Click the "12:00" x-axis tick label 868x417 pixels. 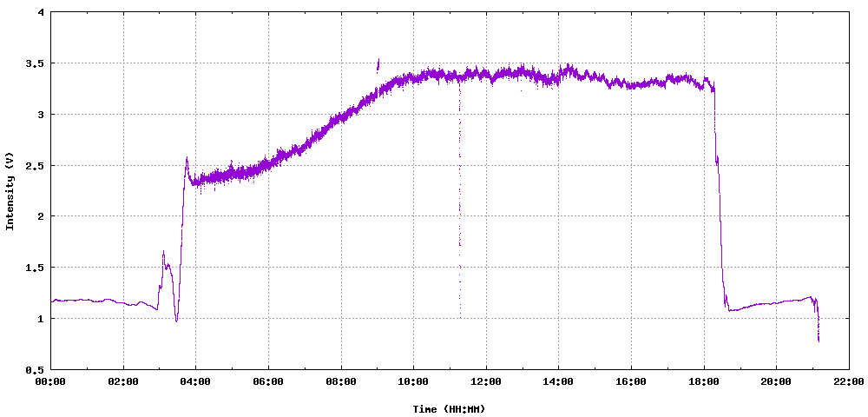(x=486, y=381)
